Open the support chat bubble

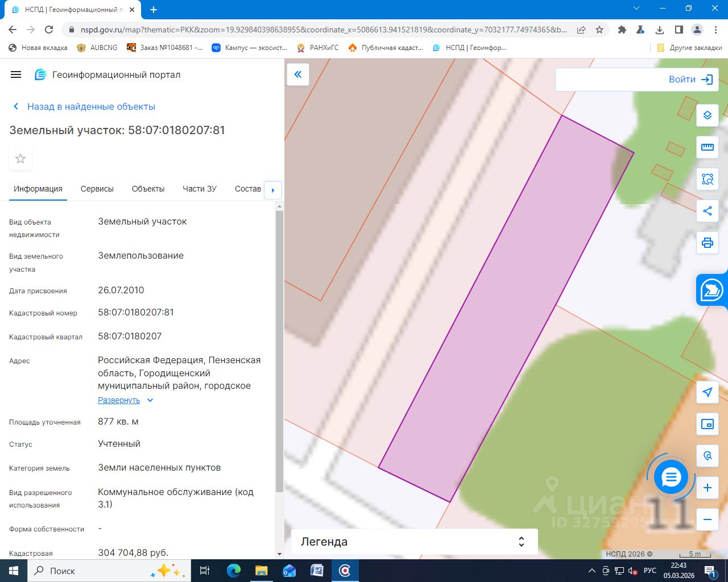671,477
